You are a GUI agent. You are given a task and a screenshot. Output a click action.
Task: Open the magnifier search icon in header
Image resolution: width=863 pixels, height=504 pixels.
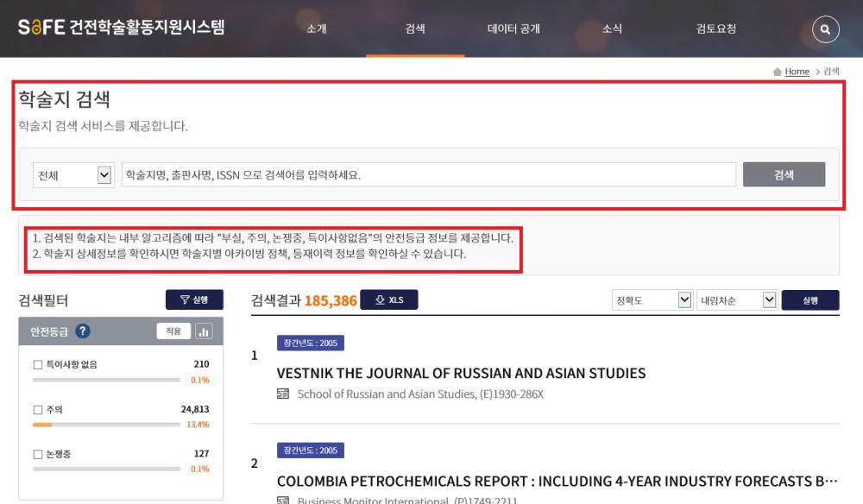pos(824,28)
